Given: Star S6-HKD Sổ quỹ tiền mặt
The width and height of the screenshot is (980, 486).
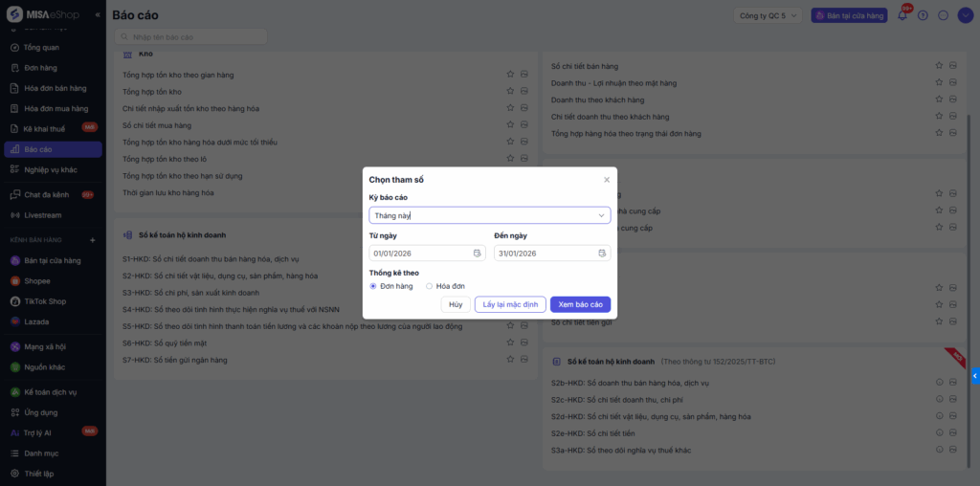Looking at the screenshot, I should click(510, 342).
